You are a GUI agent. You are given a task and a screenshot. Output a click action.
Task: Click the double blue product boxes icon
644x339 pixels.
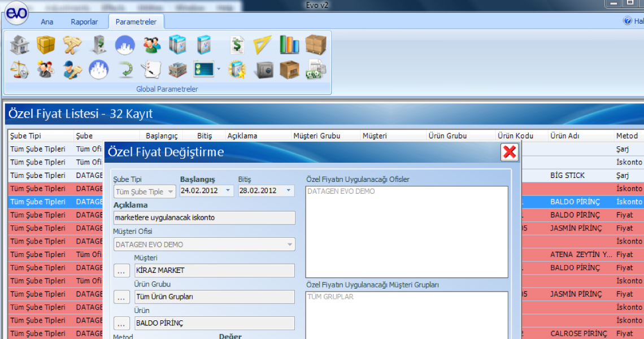click(x=177, y=45)
